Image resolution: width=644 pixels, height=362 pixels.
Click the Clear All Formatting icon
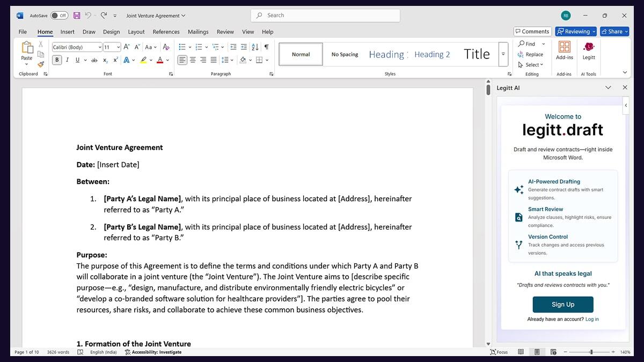(166, 47)
